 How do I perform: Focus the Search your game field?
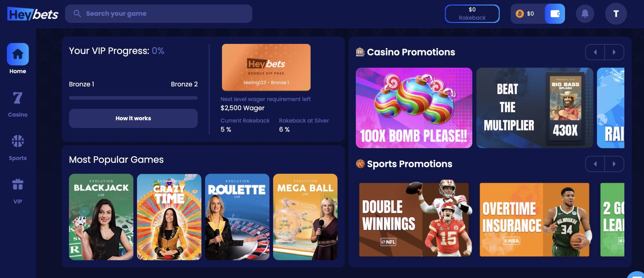pyautogui.click(x=158, y=14)
